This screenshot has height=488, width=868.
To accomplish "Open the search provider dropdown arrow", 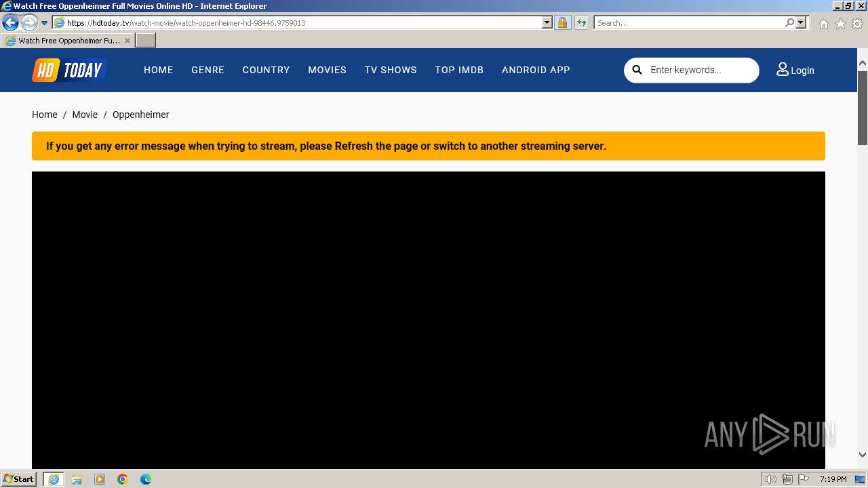I will point(801,23).
